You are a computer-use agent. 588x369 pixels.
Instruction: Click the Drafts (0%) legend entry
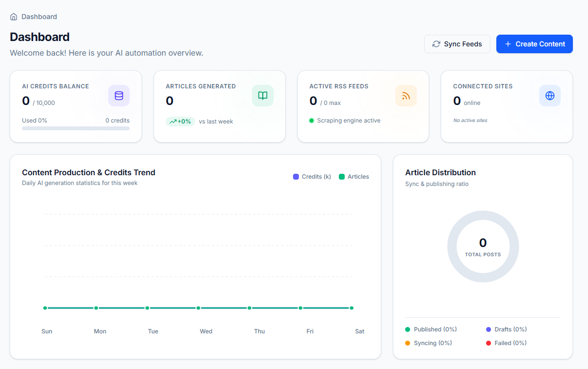point(507,329)
